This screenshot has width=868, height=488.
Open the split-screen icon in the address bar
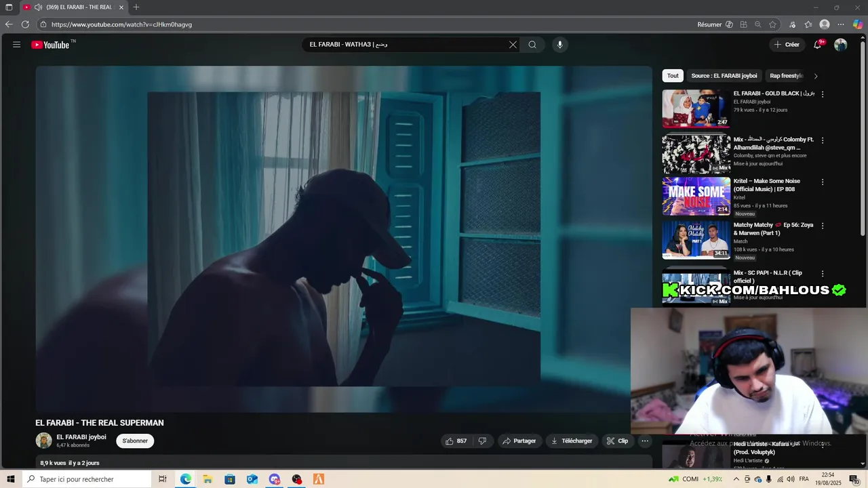pos(743,24)
